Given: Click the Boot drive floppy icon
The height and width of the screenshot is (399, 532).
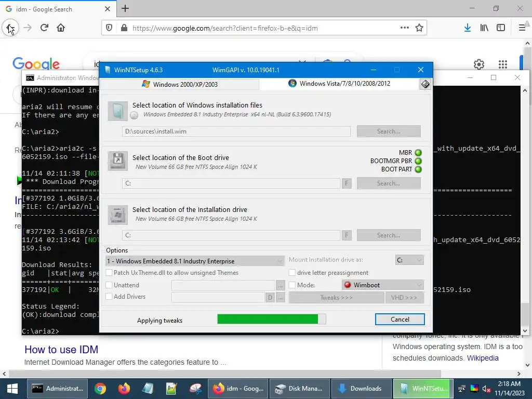Looking at the screenshot, I should 118,161.
